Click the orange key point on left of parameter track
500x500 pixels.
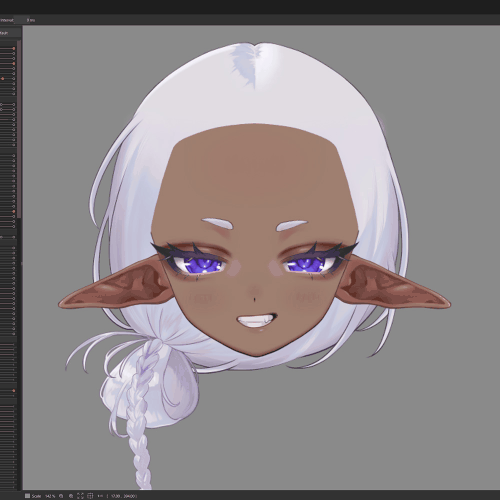pos(3,79)
